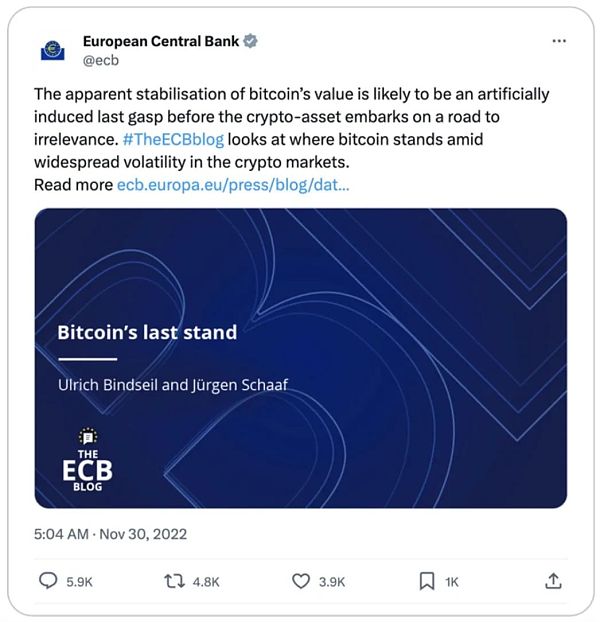The width and height of the screenshot is (600, 622).
Task: Bookmark this tweet with the bookmark icon
Action: [426, 580]
